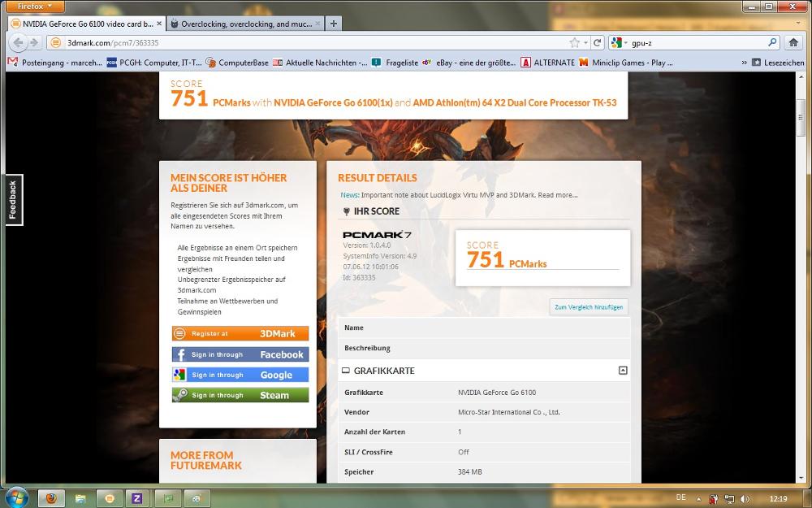
Task: Click the page vertical scrollbar thumb
Action: click(801, 118)
